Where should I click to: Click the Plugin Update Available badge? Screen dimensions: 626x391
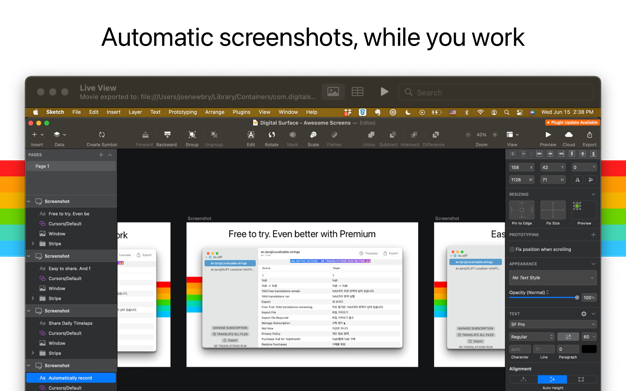coord(573,123)
